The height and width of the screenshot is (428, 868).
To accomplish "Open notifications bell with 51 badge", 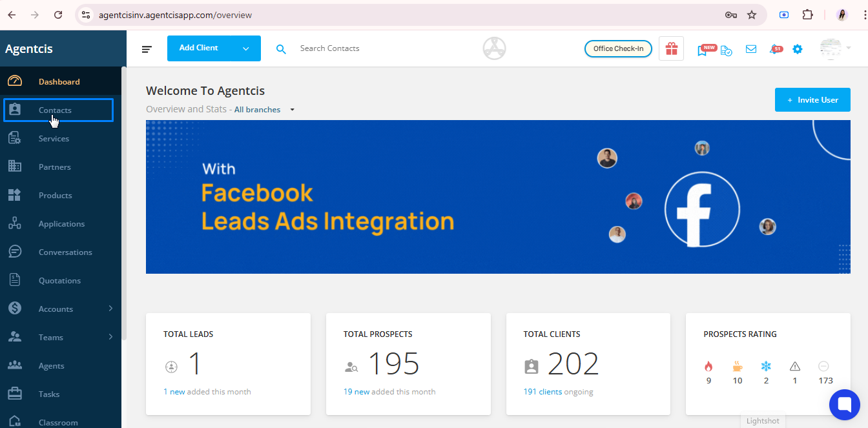I will pos(774,49).
